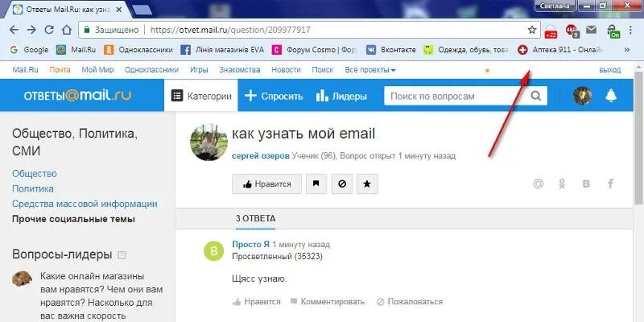
Task: Open the Лидеры leaderboard
Action: [341, 96]
